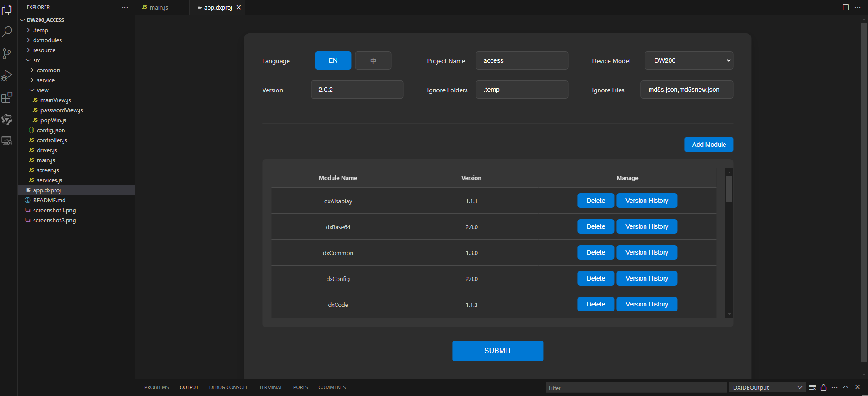
Task: Open the Run and Debug view icon
Action: pos(7,75)
